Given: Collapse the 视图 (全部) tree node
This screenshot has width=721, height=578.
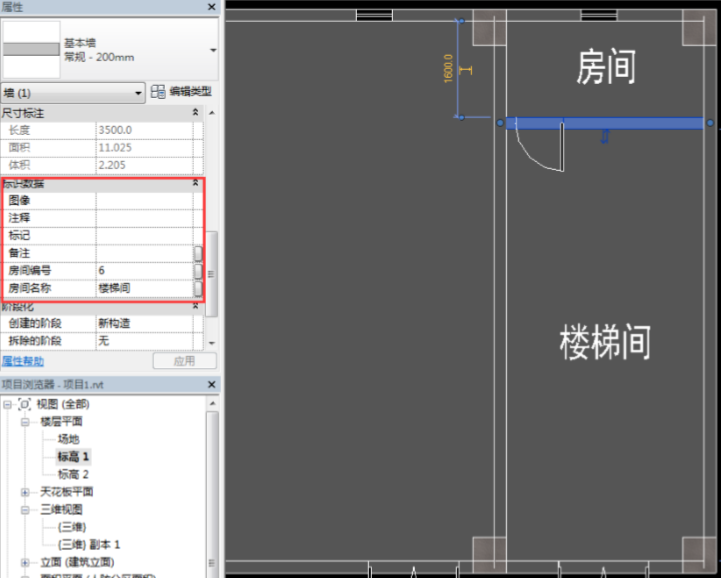Looking at the screenshot, I should tap(7, 405).
